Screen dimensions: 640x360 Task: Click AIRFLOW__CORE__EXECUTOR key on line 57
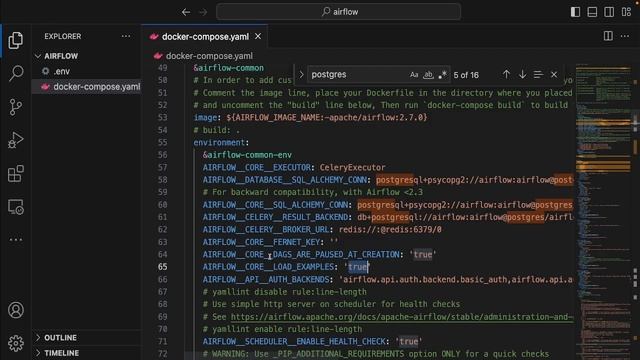pyautogui.click(x=257, y=167)
